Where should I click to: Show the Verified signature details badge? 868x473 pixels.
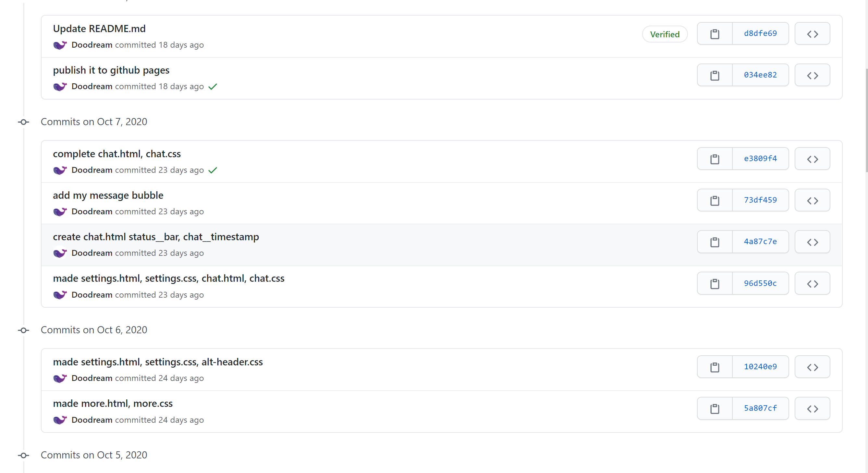coord(665,34)
